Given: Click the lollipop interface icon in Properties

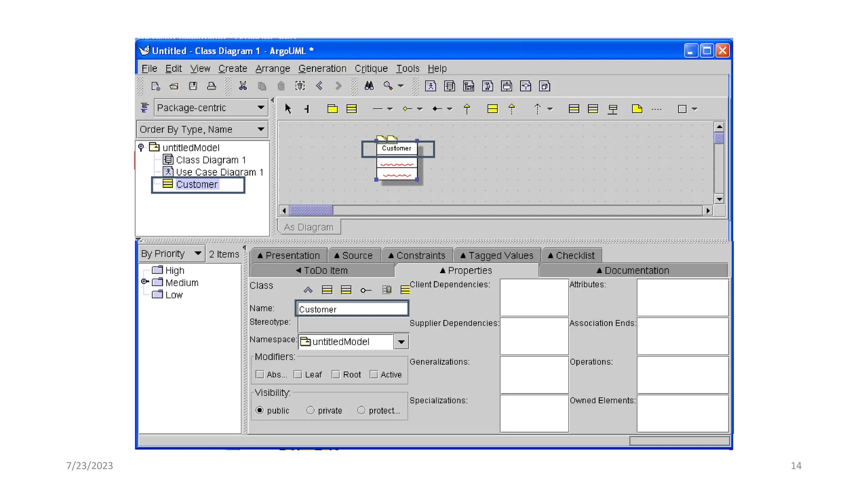Looking at the screenshot, I should [x=366, y=290].
